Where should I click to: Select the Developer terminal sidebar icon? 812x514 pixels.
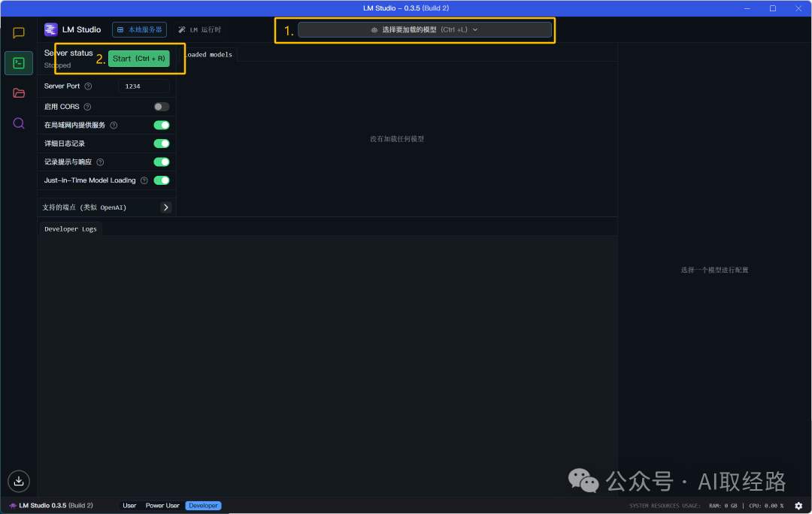19,63
